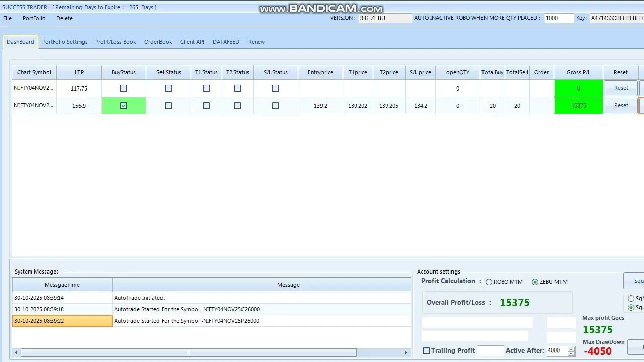Click the right arrow of the bottom scrollbar
Image resolution: width=644 pixels, height=362 pixels.
406,353
